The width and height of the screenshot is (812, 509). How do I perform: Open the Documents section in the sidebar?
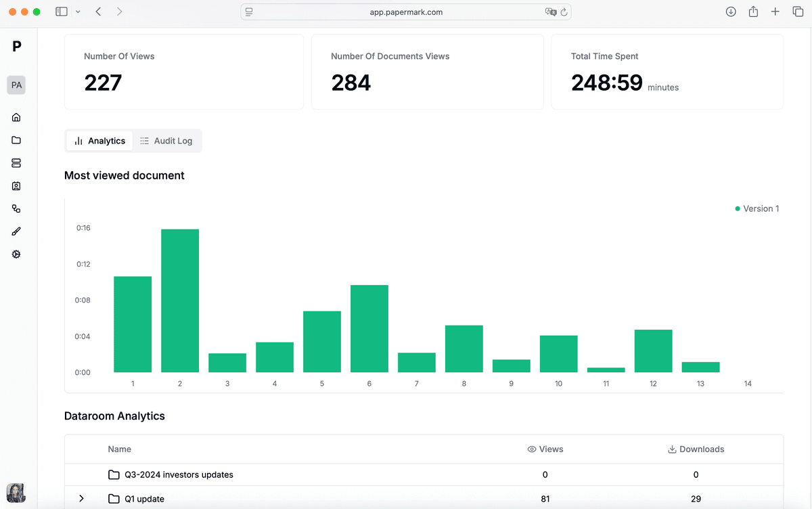[16, 140]
